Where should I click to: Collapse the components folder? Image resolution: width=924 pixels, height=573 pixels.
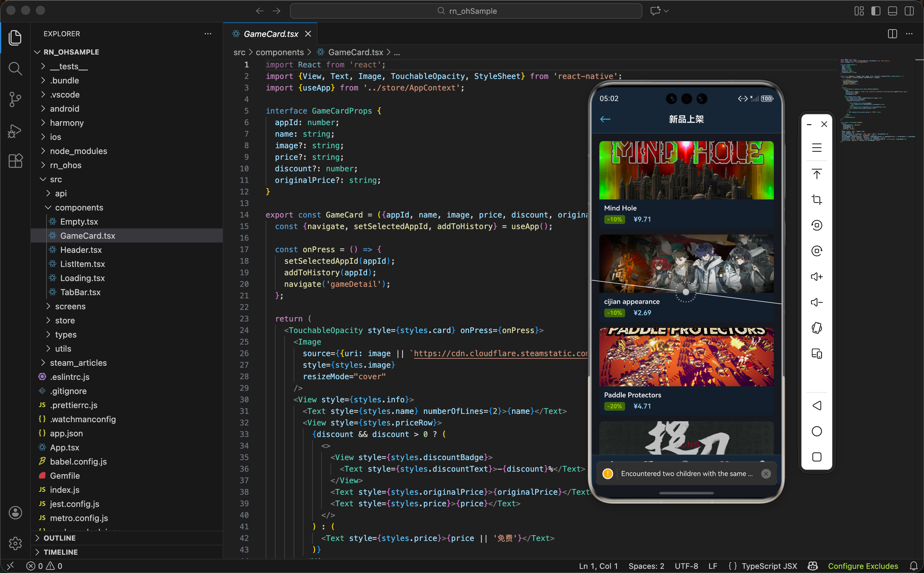point(79,207)
